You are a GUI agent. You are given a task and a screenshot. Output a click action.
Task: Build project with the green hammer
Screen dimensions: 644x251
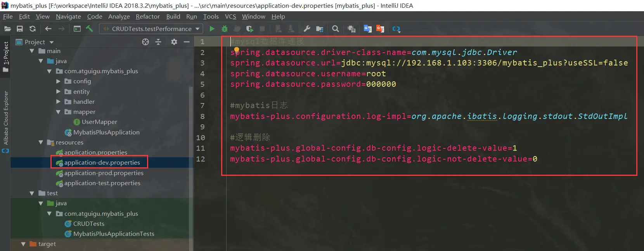click(90, 29)
